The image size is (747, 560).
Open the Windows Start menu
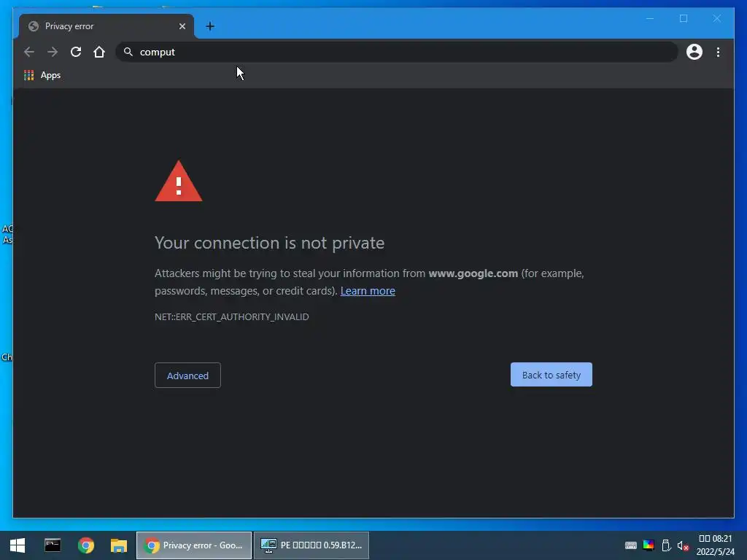(18, 545)
